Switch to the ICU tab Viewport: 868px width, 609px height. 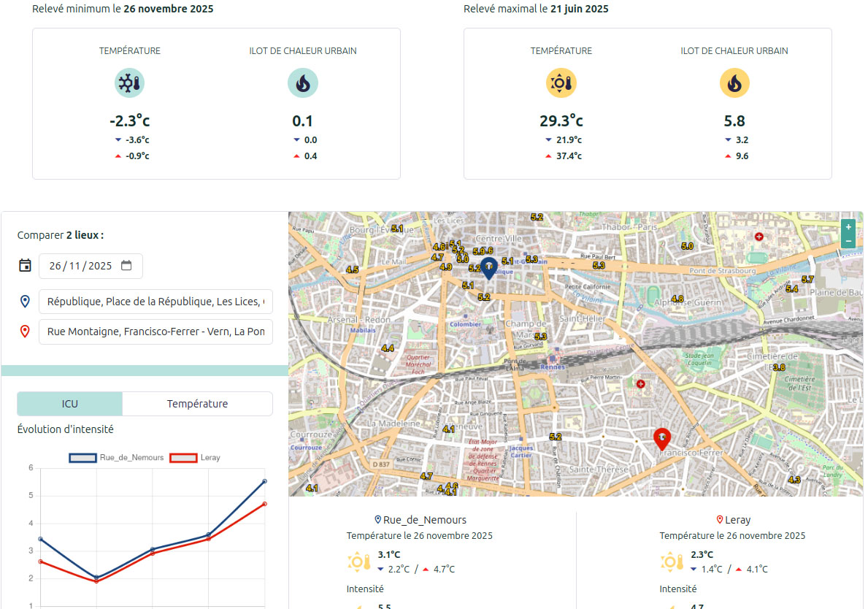[69, 404]
